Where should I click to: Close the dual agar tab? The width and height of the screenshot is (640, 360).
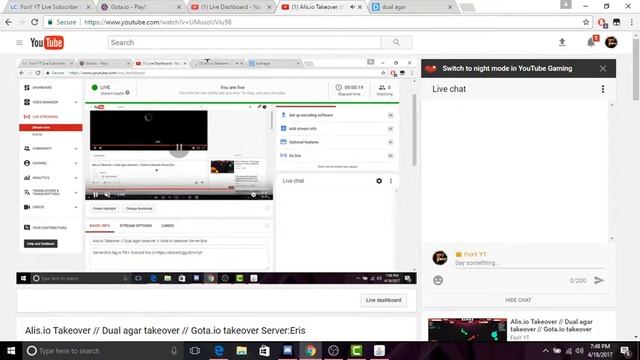click(x=450, y=7)
